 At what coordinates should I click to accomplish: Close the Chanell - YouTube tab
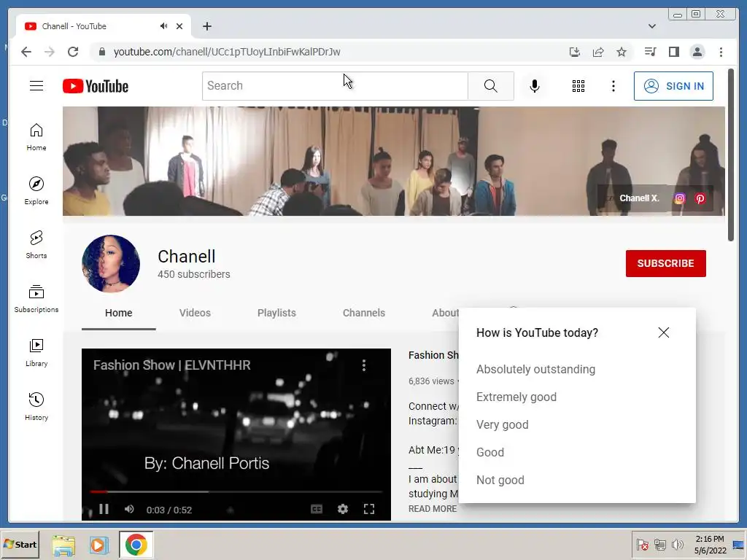pos(179,26)
